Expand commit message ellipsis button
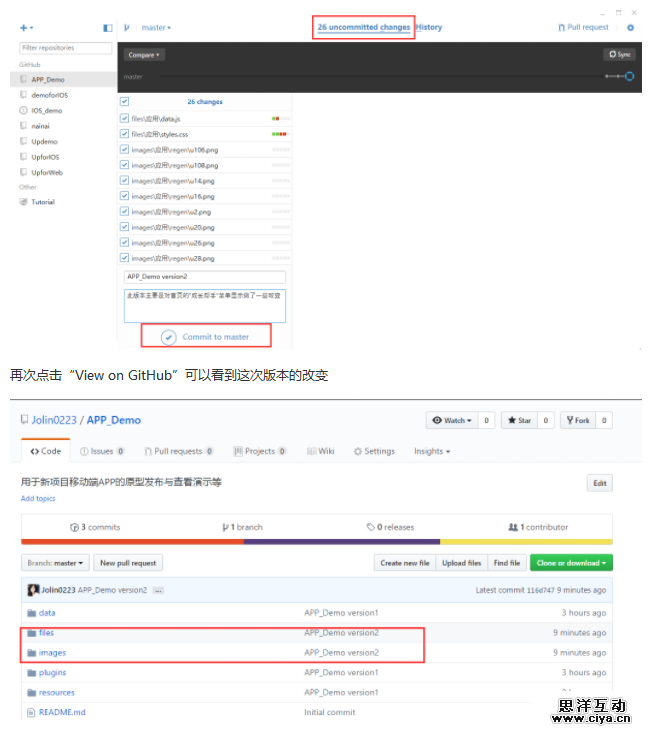Image resolution: width=660 pixels, height=734 pixels. pyautogui.click(x=158, y=590)
